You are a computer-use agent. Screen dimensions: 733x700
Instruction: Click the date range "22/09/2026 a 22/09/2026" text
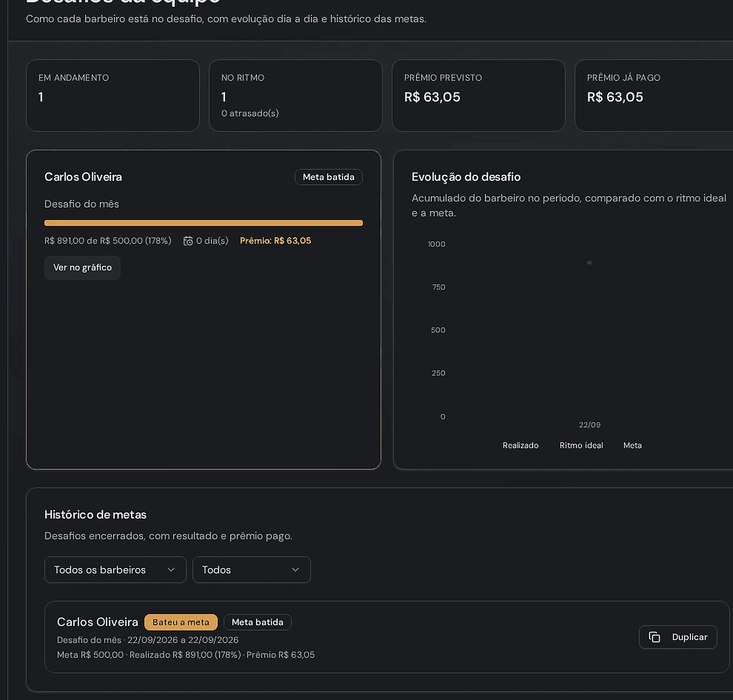(183, 640)
